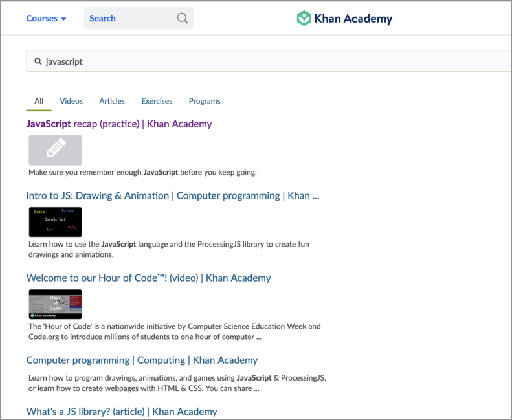This screenshot has height=420, width=512.
Task: Open What's a JS library article link
Action: (122, 412)
